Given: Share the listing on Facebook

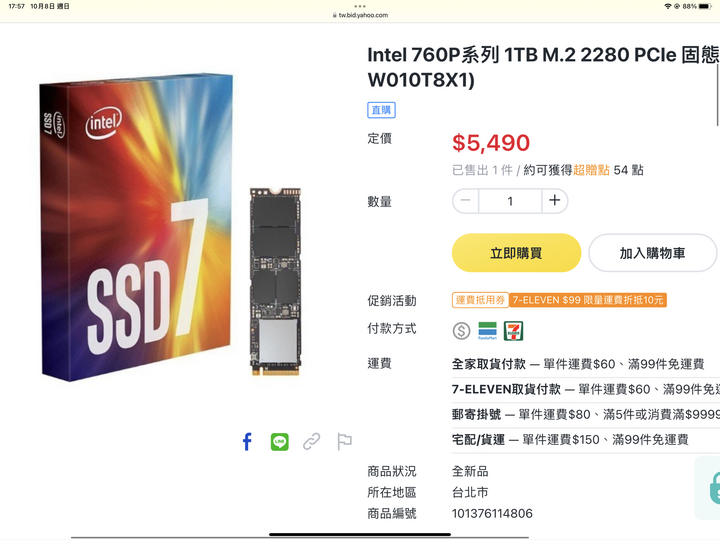Looking at the screenshot, I should tap(247, 442).
